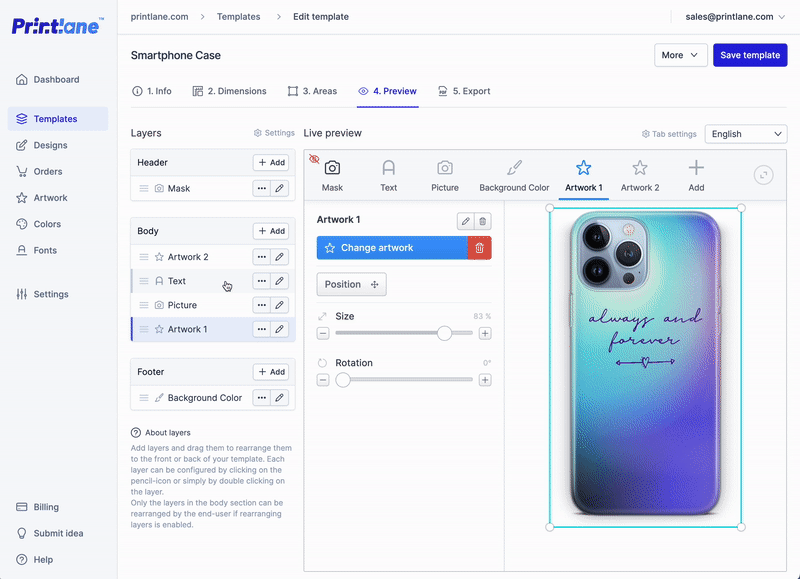The height and width of the screenshot is (579, 800).
Task: Select the Picture tool in the preview toolbar
Action: click(x=444, y=172)
